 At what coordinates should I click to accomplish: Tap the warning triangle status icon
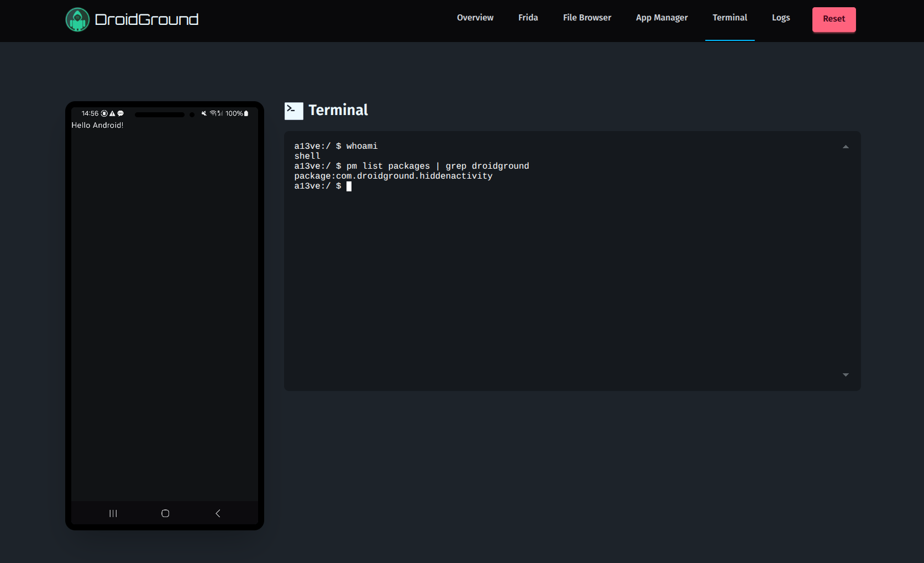112,113
